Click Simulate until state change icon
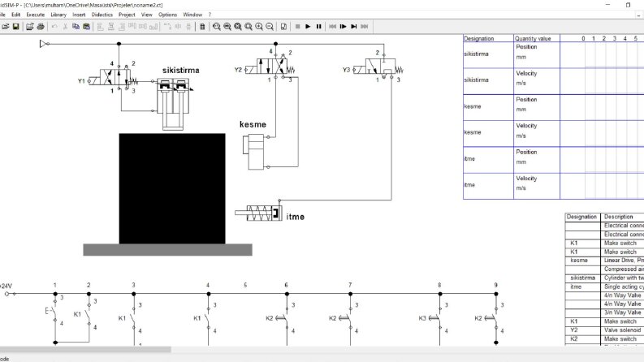Screen dimensions: 644x362 click(x=353, y=26)
